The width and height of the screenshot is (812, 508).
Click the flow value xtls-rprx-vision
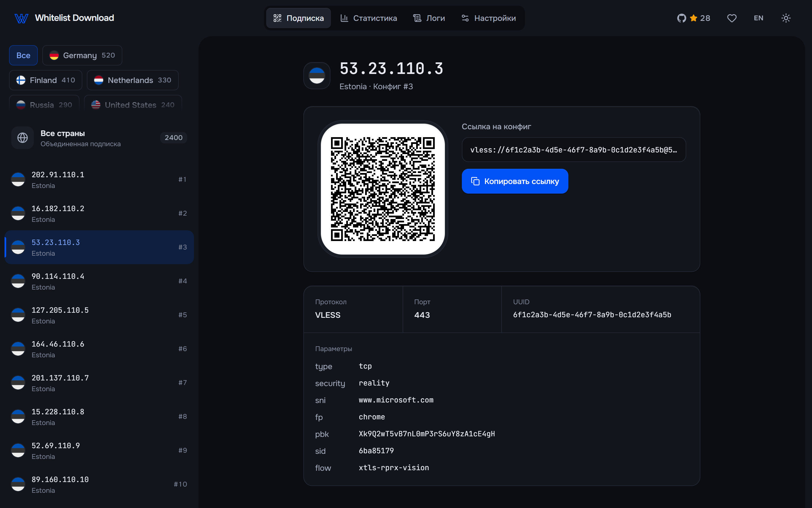click(394, 468)
